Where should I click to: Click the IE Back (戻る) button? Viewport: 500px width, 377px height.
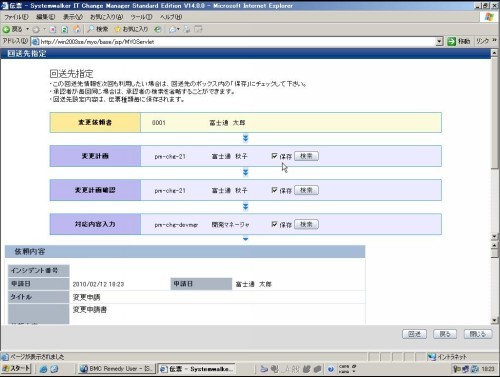[12, 29]
